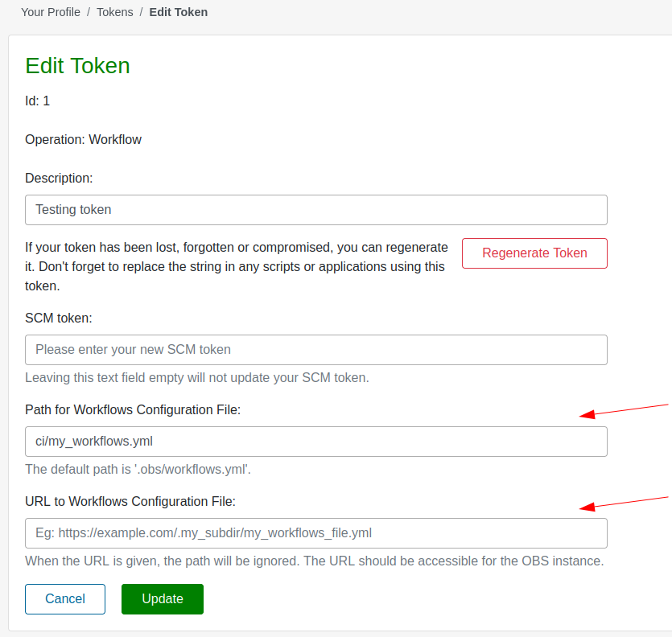The height and width of the screenshot is (637, 672).
Task: Open the Your Profile breadcrumb link
Action: [51, 12]
